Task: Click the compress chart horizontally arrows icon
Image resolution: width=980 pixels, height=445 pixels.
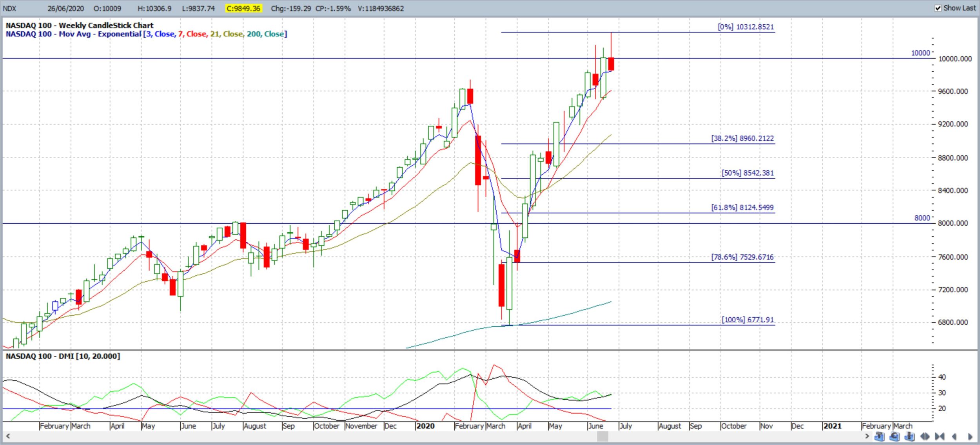Action: (x=940, y=436)
